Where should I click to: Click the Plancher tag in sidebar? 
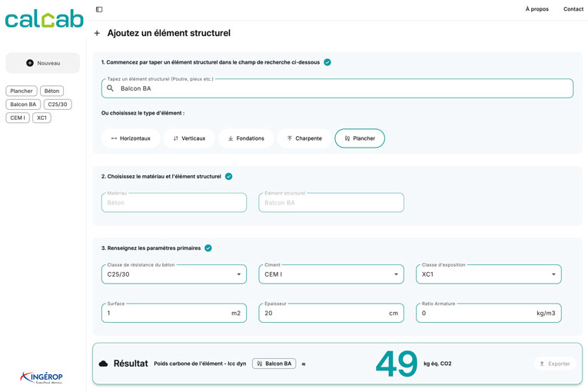pyautogui.click(x=22, y=91)
